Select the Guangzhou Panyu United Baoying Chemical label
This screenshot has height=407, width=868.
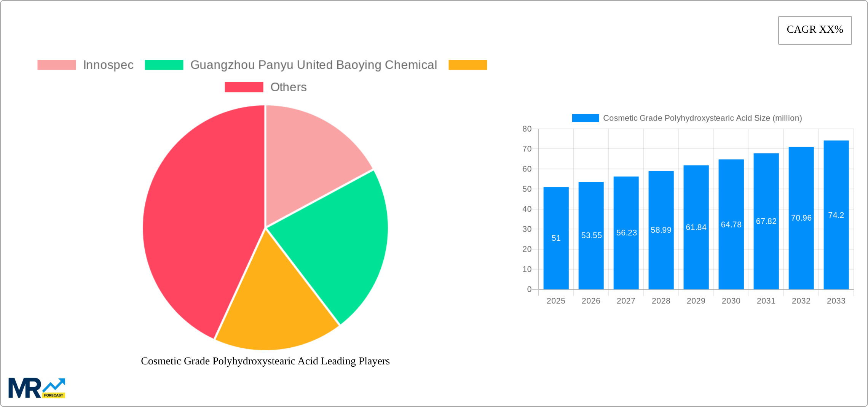pos(314,65)
